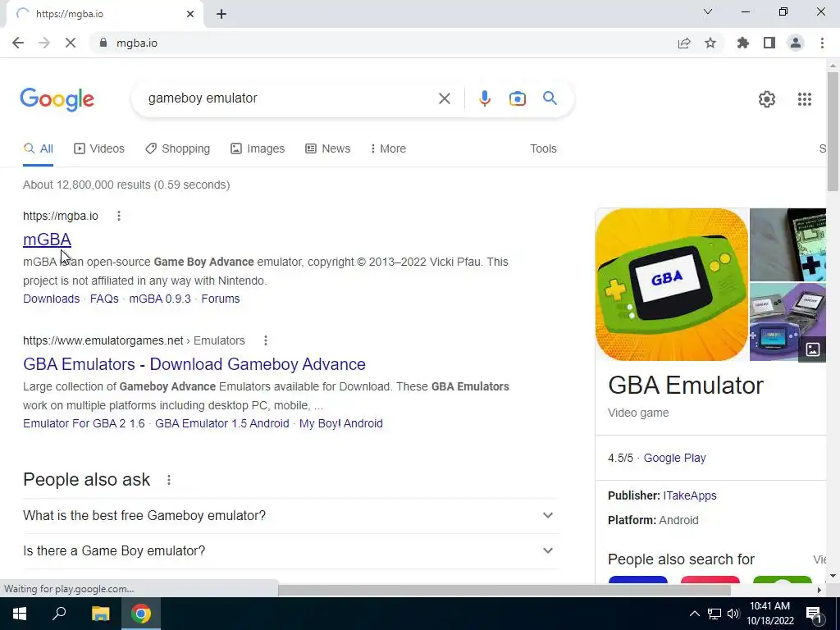
Task: Switch to the Videos tab
Action: pos(99,148)
